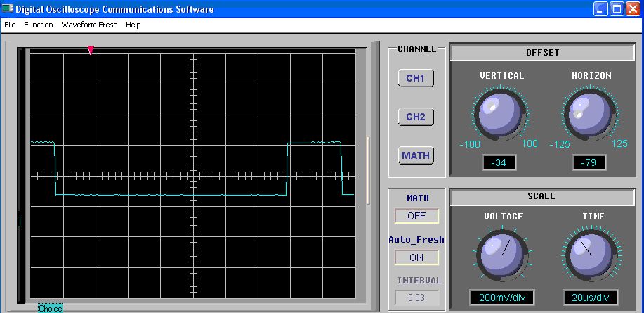
Task: Open the Help menu
Action: click(x=133, y=25)
